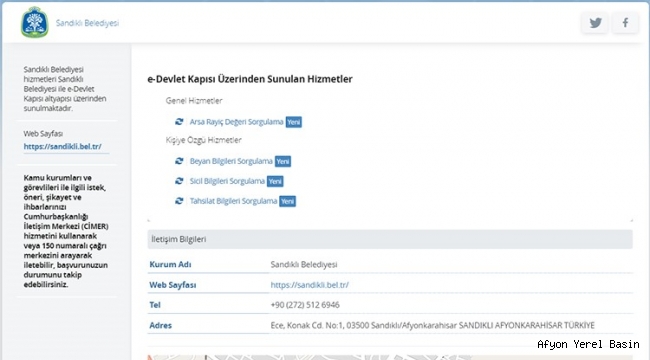This screenshot has height=360, width=650.
Task: Click the Yeni badge next to Beyan Bilgileri
Action: click(283, 161)
